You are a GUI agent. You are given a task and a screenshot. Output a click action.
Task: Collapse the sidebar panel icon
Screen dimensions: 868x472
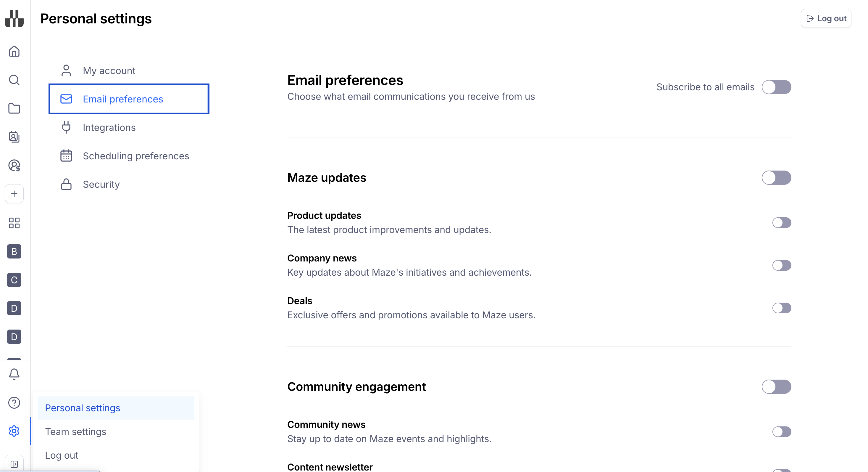[x=14, y=464]
